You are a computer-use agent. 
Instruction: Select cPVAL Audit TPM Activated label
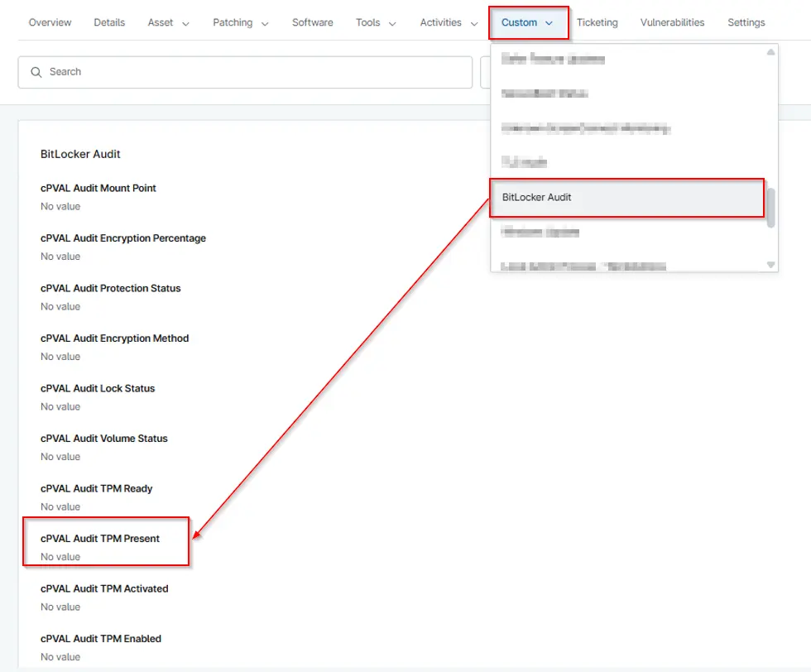(104, 588)
